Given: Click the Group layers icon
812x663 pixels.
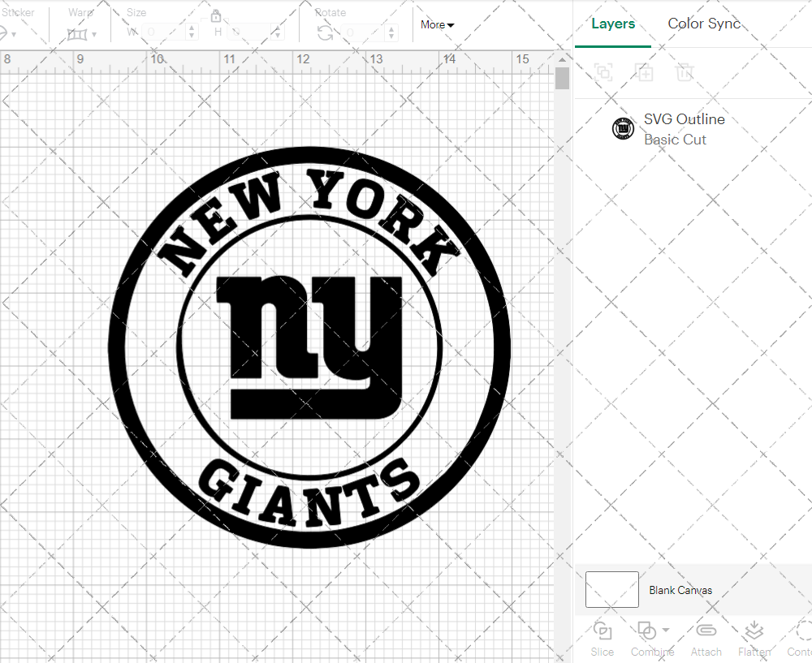Looking at the screenshot, I should pos(603,72).
